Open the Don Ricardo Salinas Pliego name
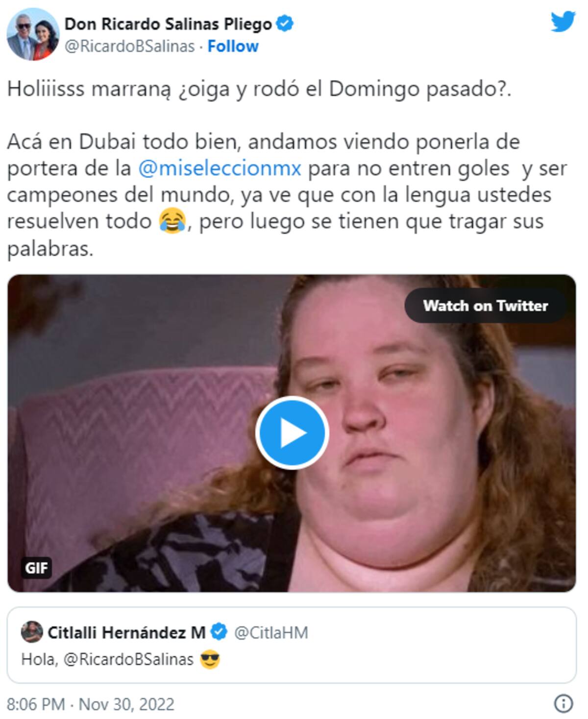Image resolution: width=588 pixels, height=719 pixels. click(x=168, y=24)
